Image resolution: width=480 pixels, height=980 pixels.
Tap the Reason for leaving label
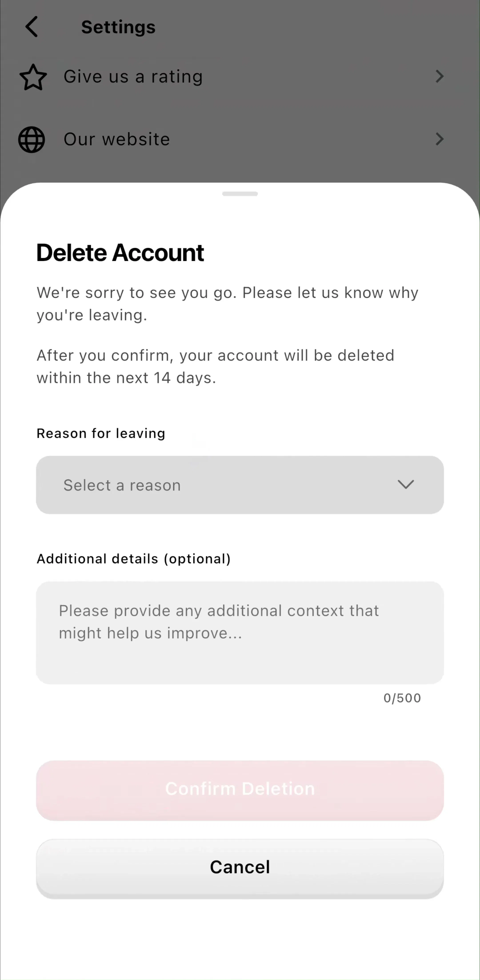click(101, 433)
